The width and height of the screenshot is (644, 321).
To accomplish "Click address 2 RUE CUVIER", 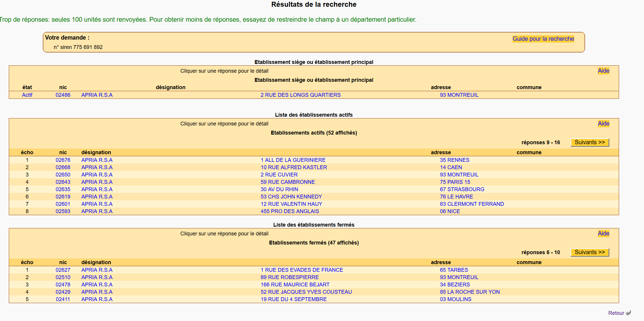I will click(279, 174).
